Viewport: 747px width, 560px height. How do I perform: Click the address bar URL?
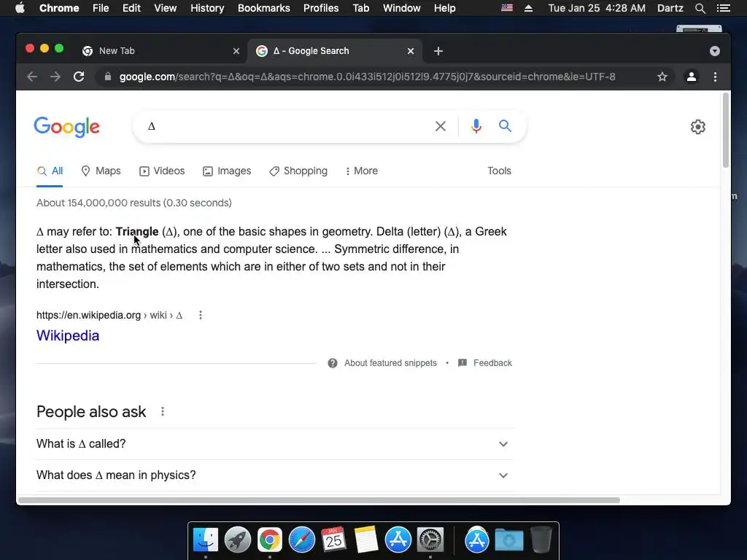tap(367, 77)
